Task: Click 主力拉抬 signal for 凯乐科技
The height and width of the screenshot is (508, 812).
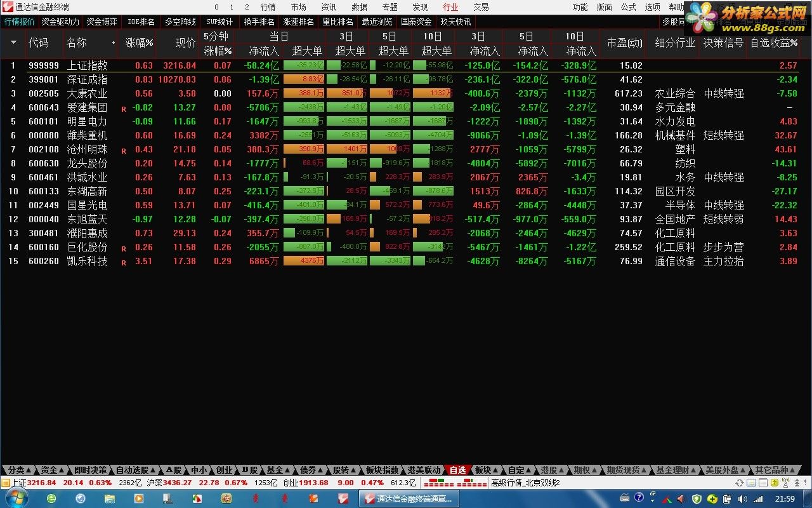Action: [x=723, y=261]
